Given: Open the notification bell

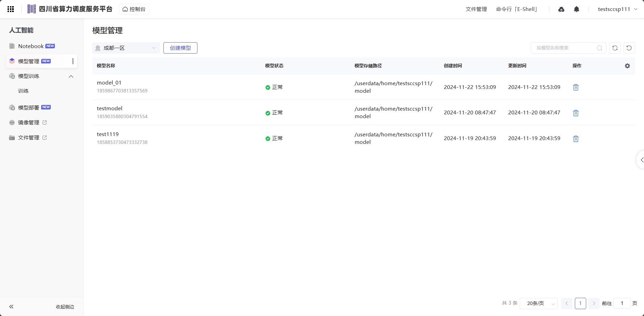Looking at the screenshot, I should [577, 9].
